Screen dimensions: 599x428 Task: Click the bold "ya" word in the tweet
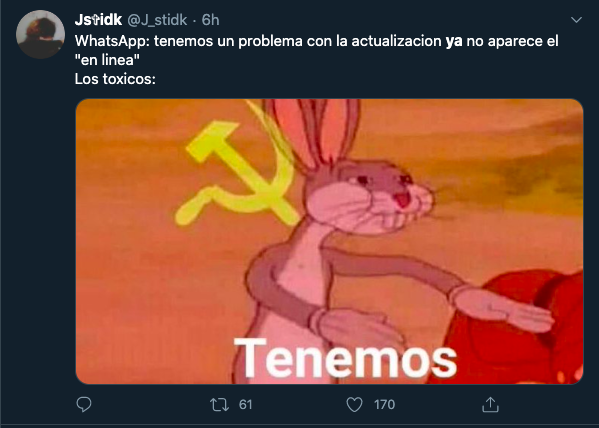(454, 41)
